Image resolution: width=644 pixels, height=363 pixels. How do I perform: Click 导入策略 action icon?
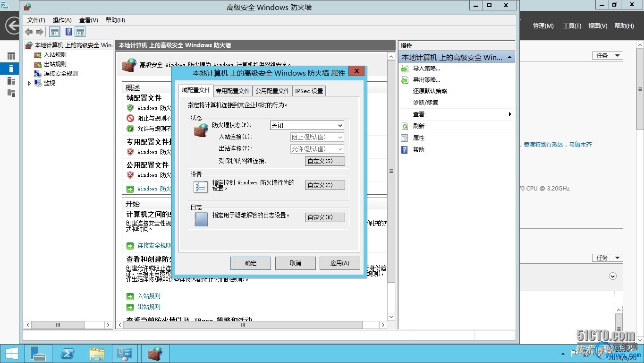click(x=405, y=69)
